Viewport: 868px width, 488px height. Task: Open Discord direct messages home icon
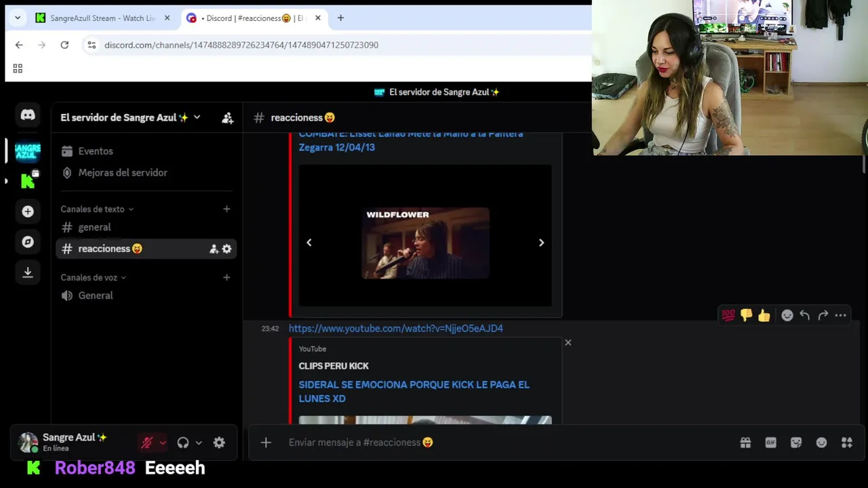28,115
